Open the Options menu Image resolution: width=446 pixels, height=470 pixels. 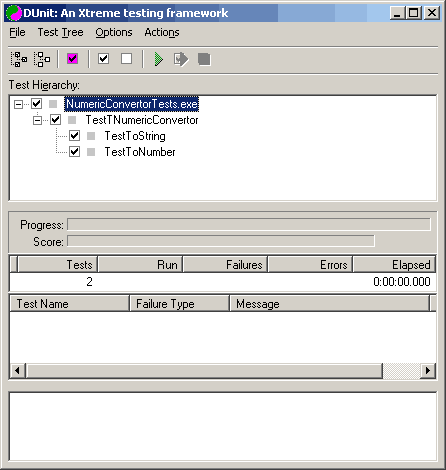[x=114, y=32]
